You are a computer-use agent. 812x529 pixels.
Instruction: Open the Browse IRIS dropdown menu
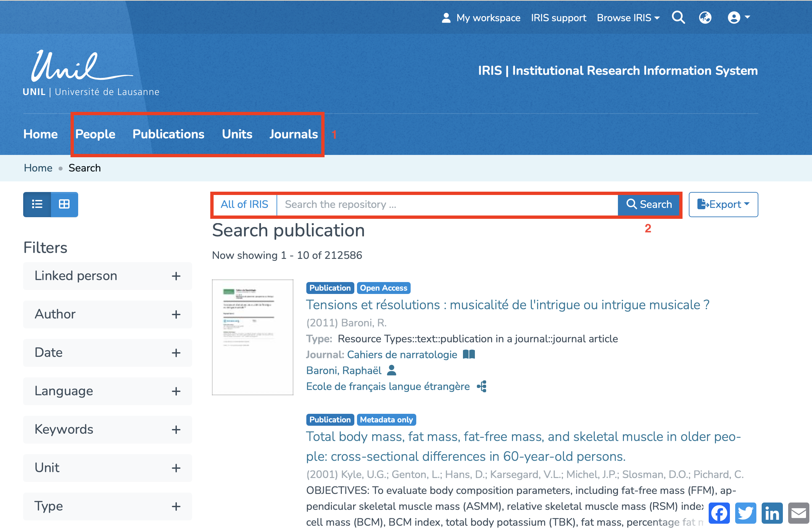pyautogui.click(x=628, y=18)
